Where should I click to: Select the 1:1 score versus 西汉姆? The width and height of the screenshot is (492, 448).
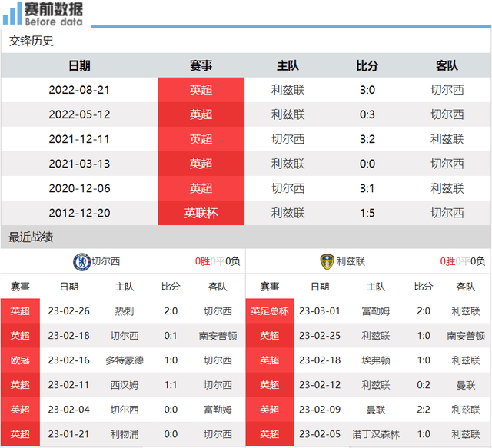(x=171, y=385)
